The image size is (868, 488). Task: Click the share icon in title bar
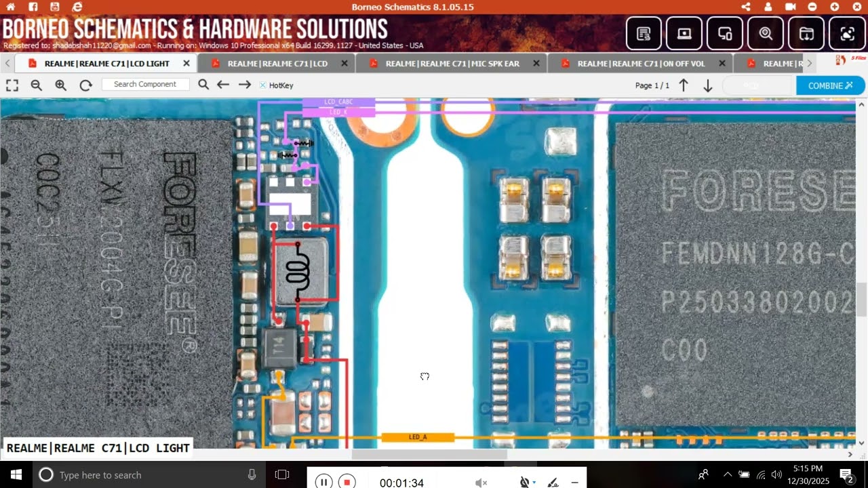point(746,7)
